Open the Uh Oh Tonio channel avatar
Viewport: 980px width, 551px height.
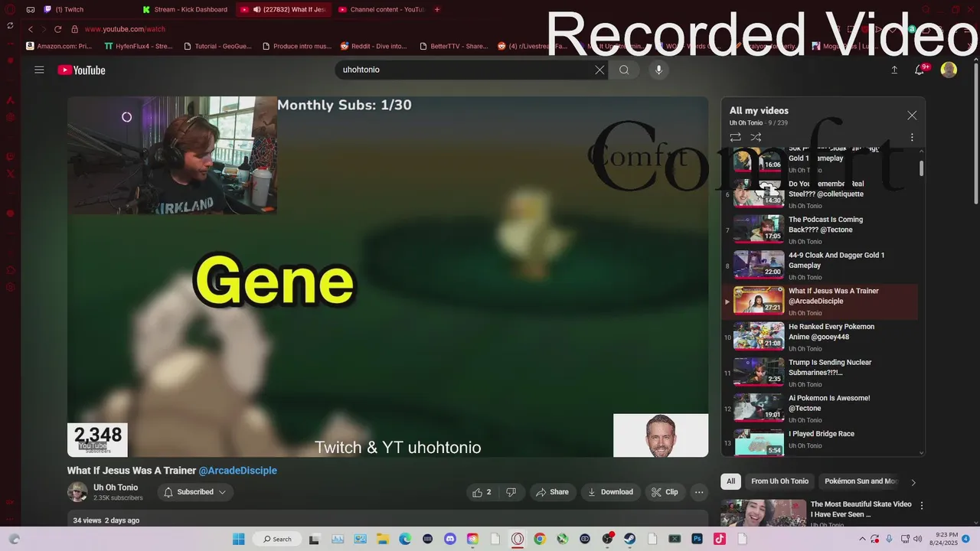pyautogui.click(x=77, y=492)
